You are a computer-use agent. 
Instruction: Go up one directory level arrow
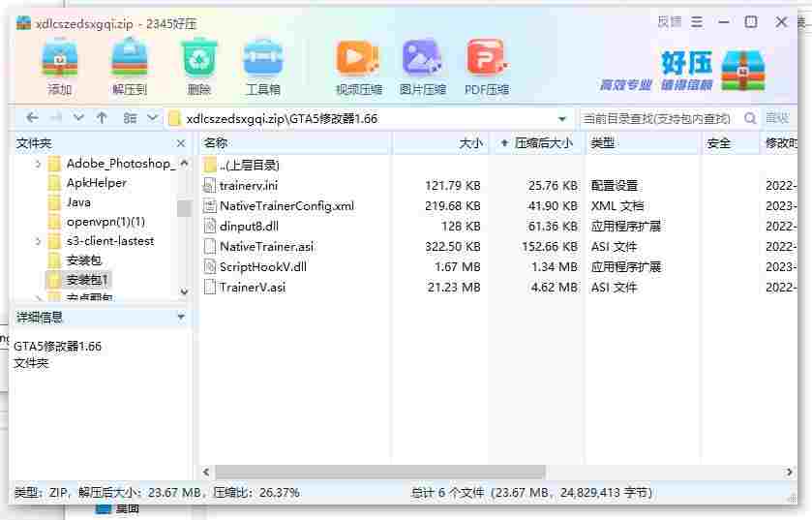102,118
